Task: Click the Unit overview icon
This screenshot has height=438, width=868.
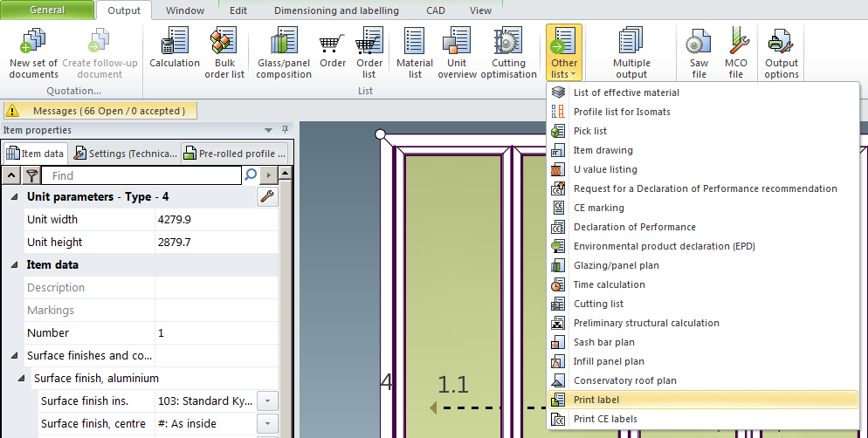Action: coord(457,51)
